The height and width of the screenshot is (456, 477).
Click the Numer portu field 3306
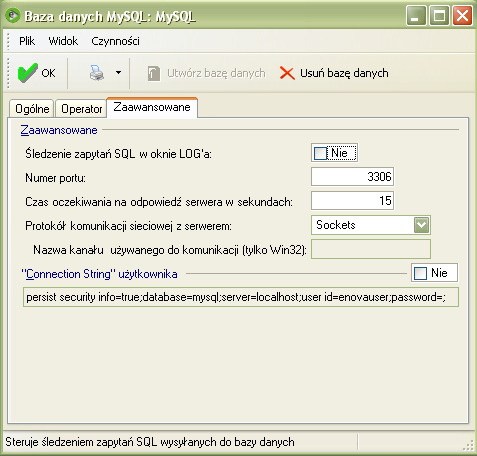click(352, 176)
